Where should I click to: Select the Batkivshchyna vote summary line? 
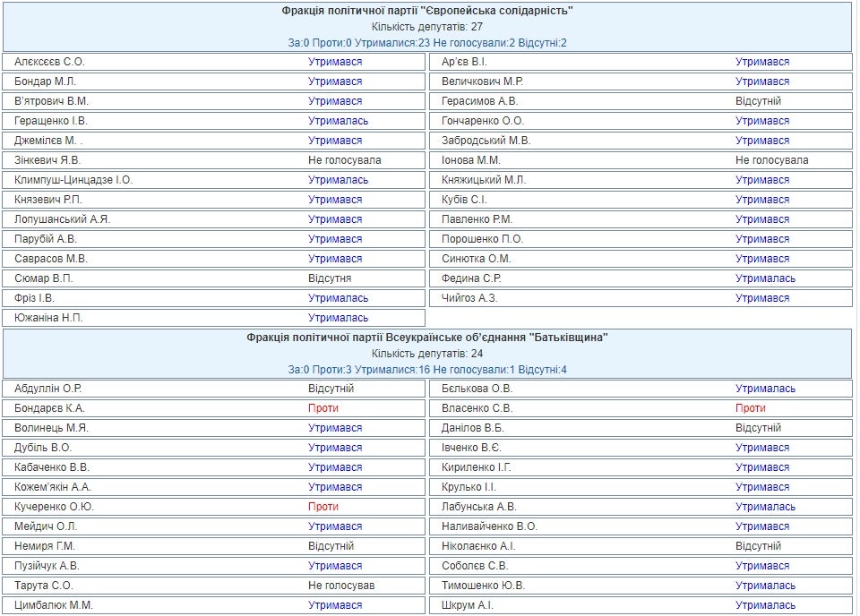tap(427, 370)
